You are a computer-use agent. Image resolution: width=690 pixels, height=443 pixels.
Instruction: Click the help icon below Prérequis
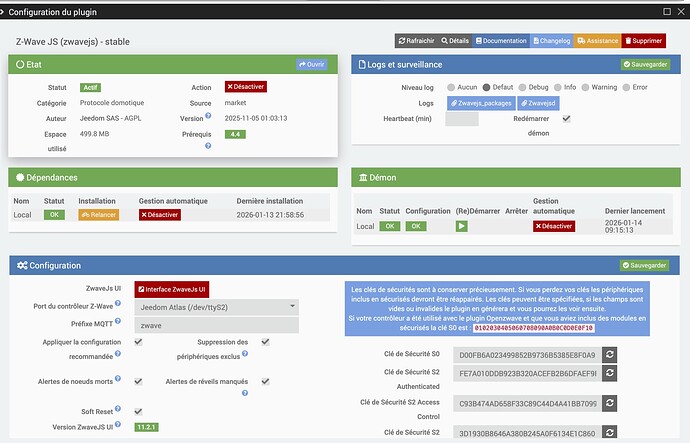pos(208,146)
